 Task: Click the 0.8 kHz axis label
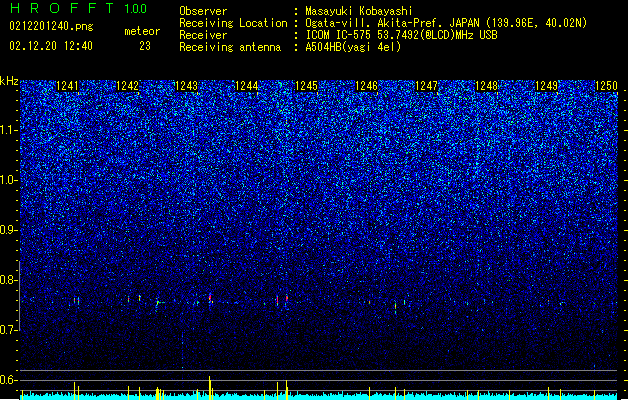(9, 280)
